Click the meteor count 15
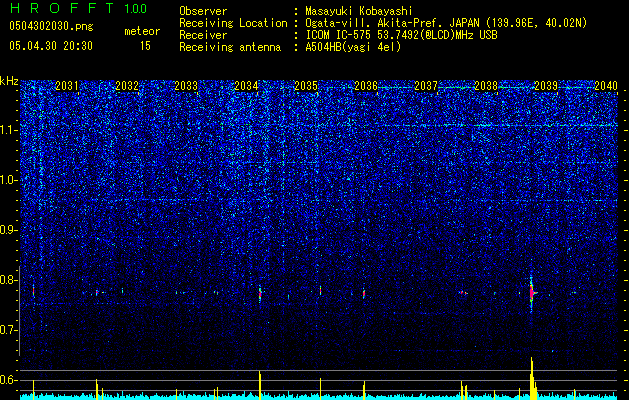 point(145,46)
